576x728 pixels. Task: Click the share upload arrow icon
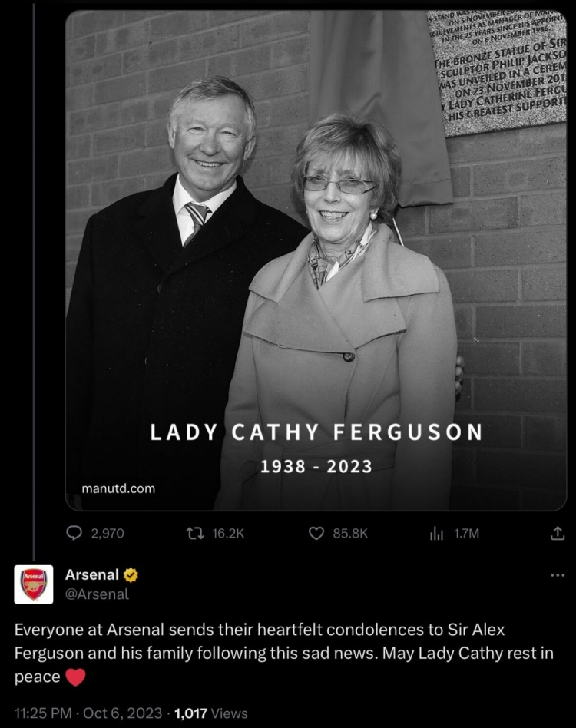point(558,533)
